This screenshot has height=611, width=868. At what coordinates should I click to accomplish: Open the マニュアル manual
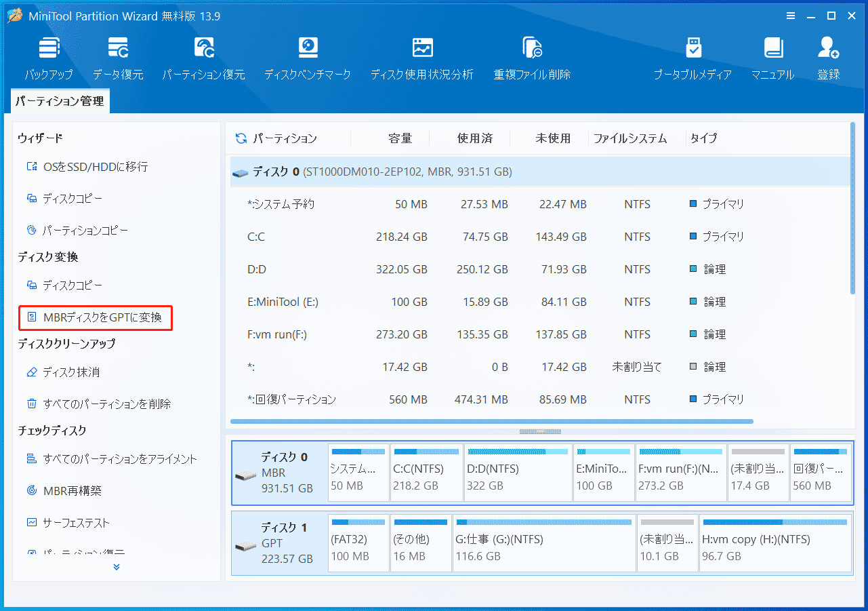pyautogui.click(x=772, y=58)
